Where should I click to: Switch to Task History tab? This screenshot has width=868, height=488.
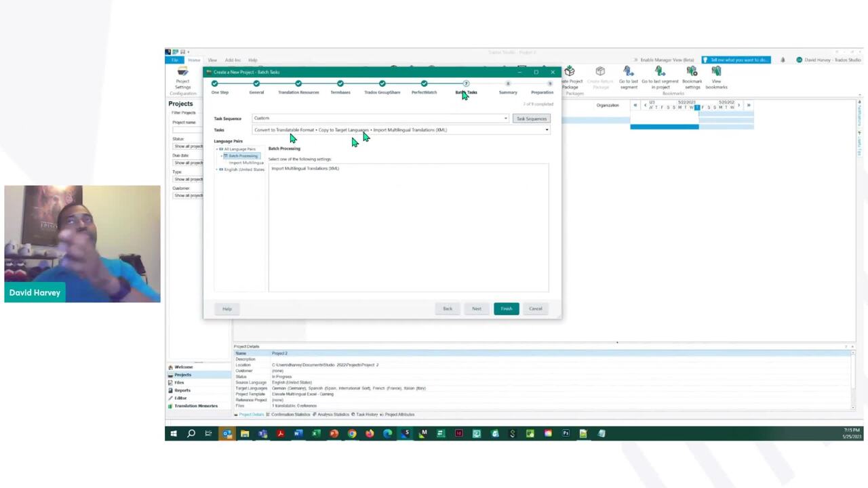pos(365,414)
